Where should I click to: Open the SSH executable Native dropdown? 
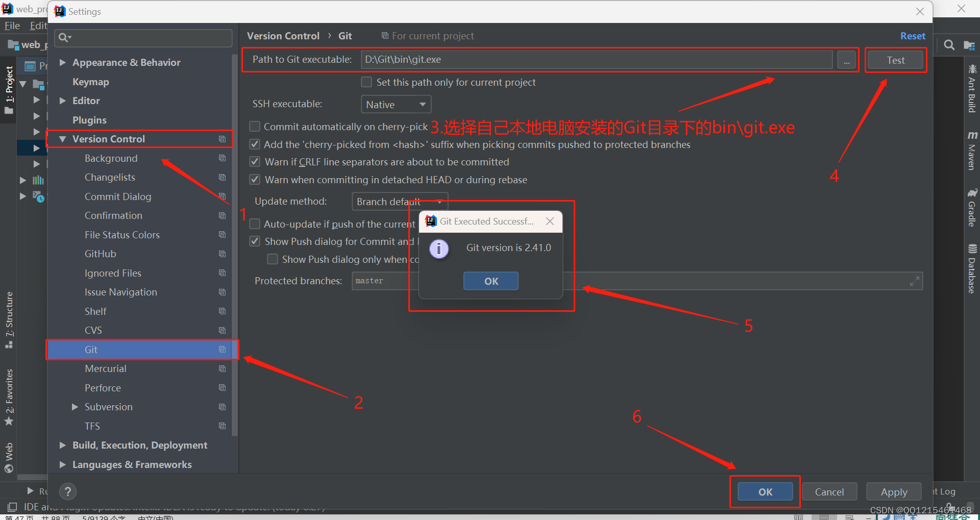coord(396,105)
